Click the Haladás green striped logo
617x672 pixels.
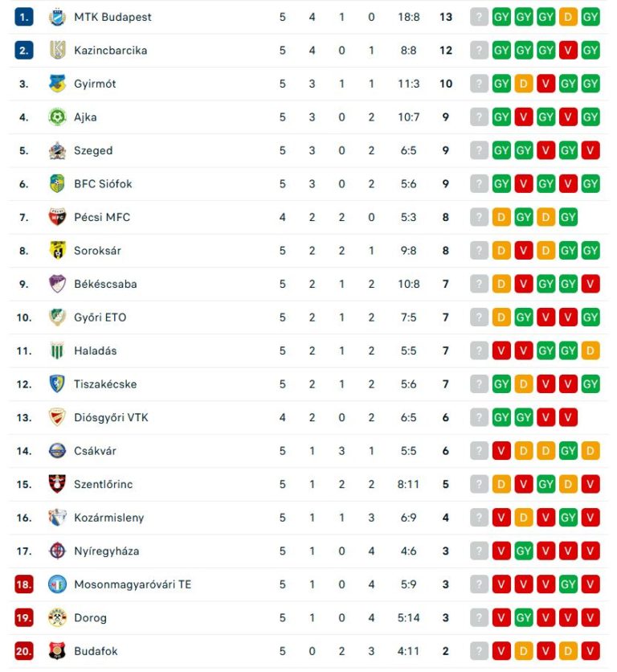click(x=57, y=351)
